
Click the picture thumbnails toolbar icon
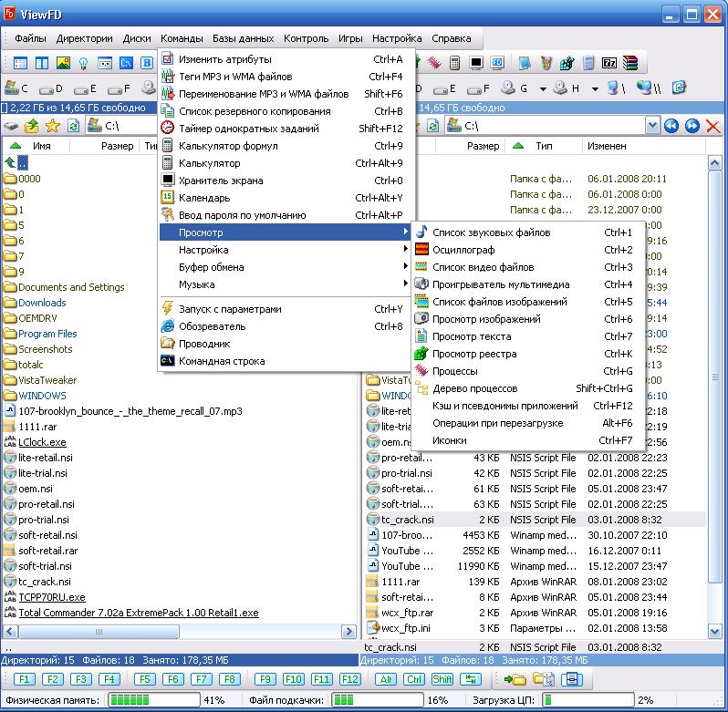point(63,63)
